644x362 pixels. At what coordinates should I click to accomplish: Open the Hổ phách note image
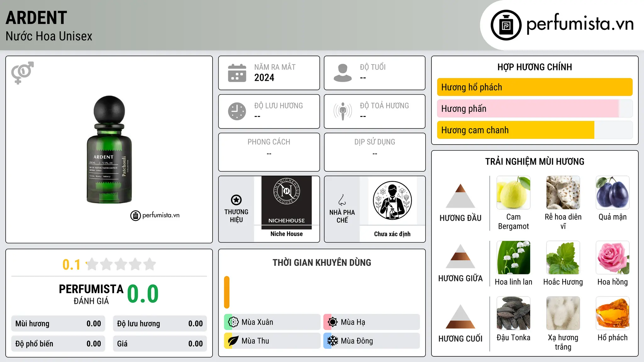point(613,313)
